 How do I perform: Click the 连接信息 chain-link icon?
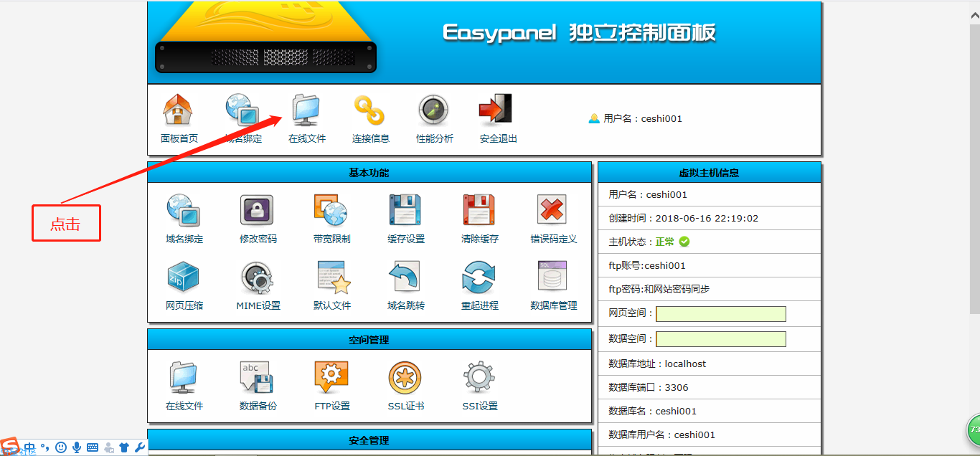click(x=370, y=110)
